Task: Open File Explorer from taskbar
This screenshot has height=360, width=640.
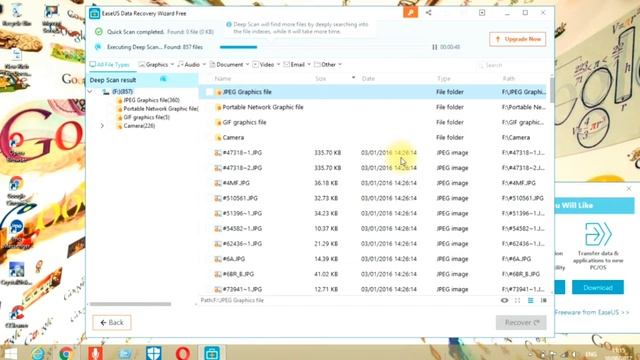Action: point(125,353)
